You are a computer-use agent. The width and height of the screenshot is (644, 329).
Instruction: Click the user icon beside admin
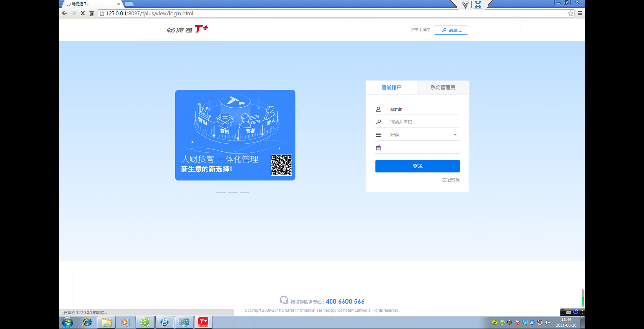point(378,109)
